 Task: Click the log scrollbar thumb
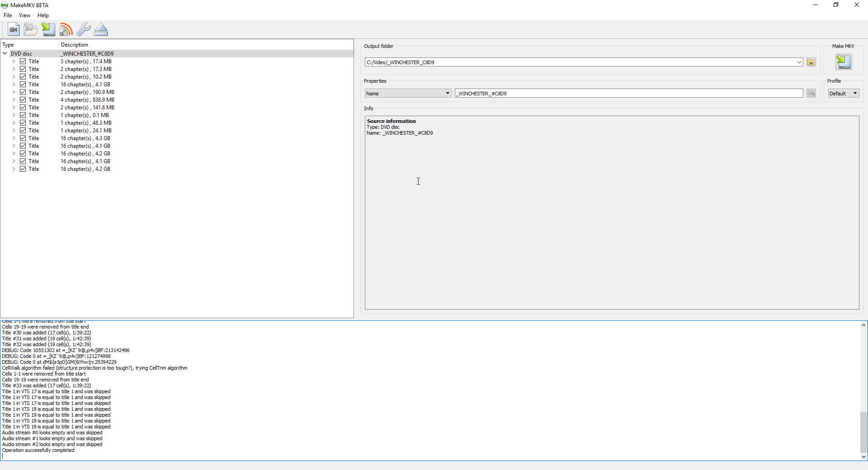click(x=863, y=432)
